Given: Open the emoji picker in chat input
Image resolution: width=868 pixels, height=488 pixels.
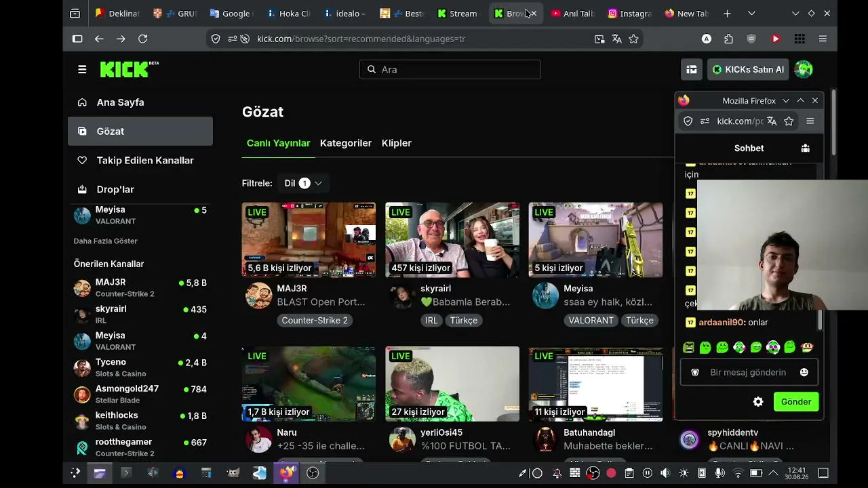Looking at the screenshot, I should (x=804, y=372).
